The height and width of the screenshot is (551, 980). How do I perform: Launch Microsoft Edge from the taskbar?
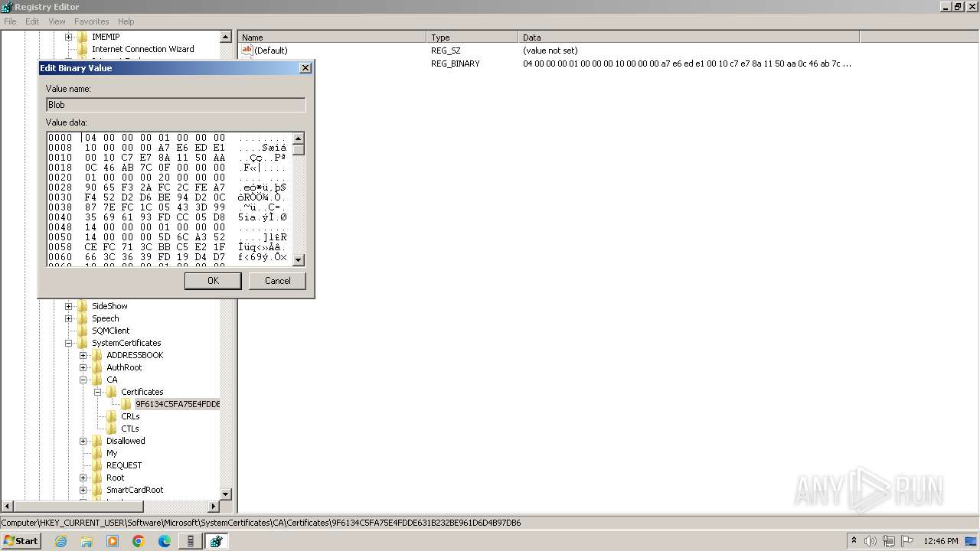165,541
